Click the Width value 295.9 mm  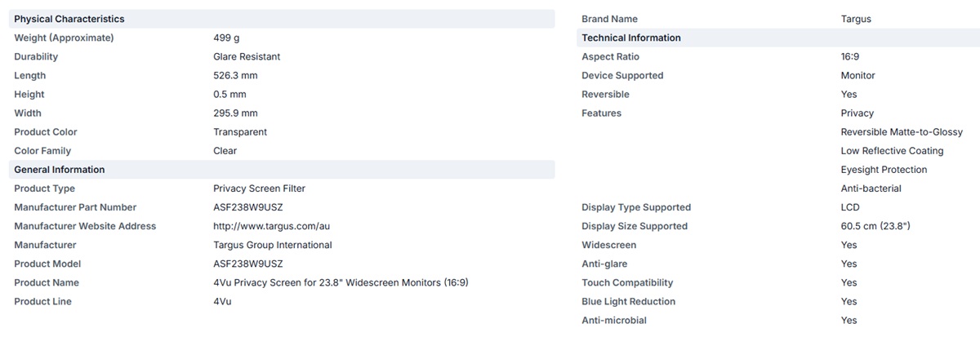[x=235, y=113]
